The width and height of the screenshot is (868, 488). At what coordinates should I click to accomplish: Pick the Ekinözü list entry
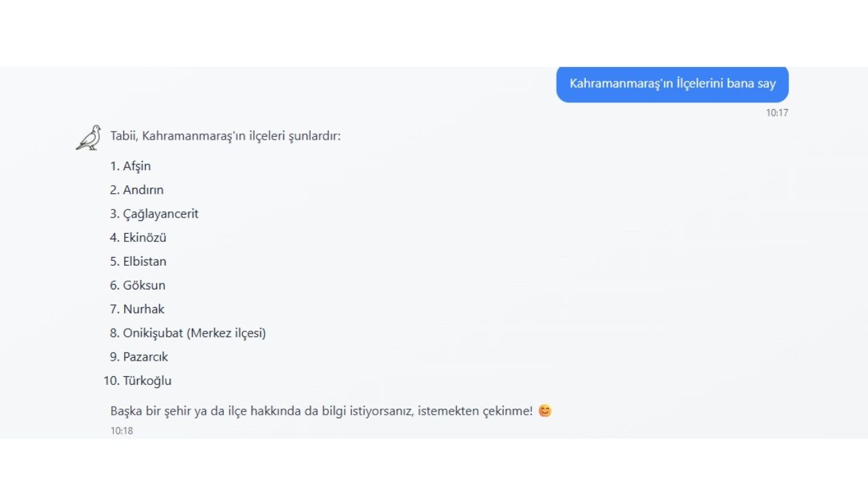click(x=144, y=237)
